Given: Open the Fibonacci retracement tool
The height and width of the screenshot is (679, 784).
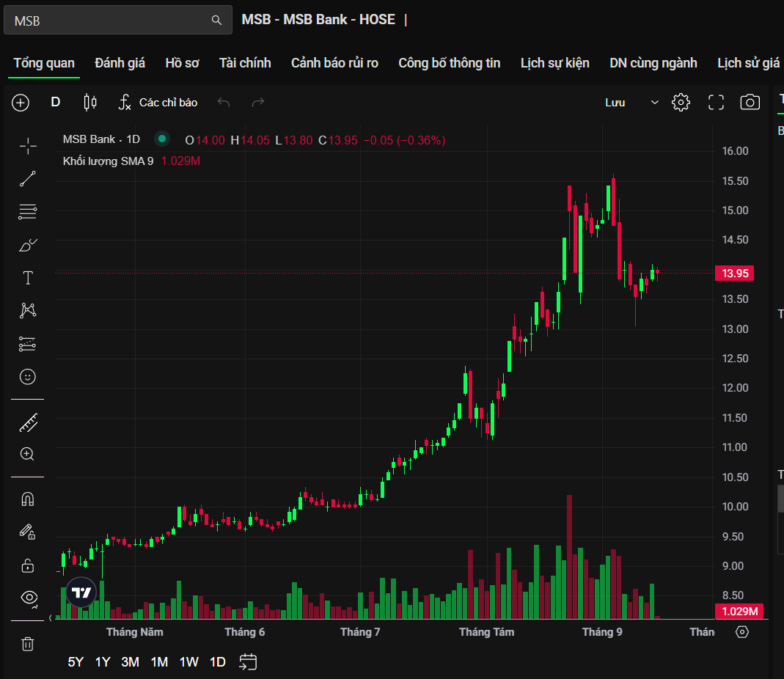Looking at the screenshot, I should pos(28,211).
